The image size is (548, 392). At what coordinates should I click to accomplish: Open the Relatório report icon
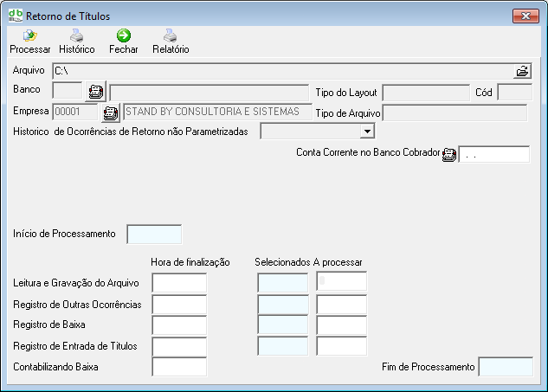click(171, 36)
